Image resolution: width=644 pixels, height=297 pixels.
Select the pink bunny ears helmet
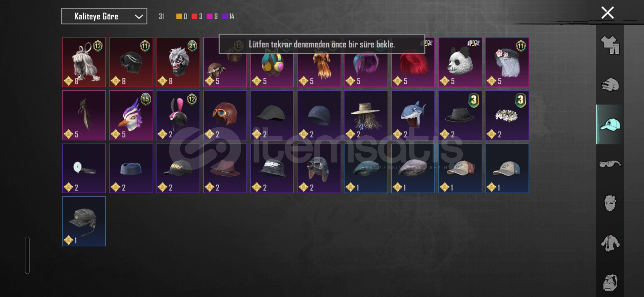pyautogui.click(x=178, y=115)
